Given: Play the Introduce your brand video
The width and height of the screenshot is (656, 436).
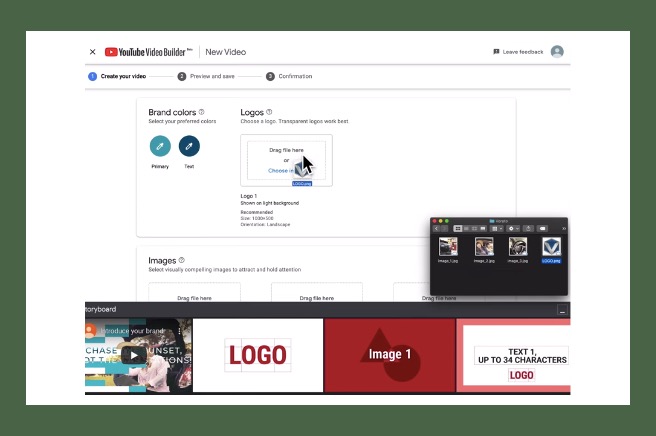Looking at the screenshot, I should 134,355.
